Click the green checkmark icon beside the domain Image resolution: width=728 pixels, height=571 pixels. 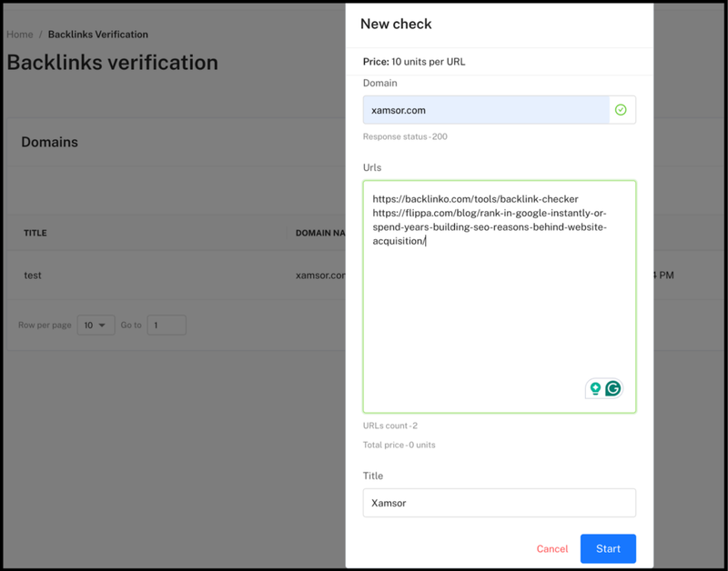tap(621, 110)
